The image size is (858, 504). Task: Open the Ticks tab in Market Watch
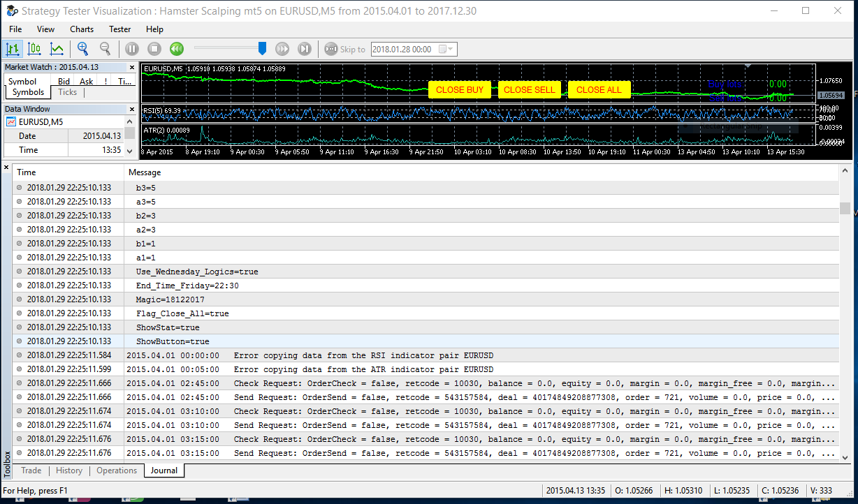tap(68, 92)
